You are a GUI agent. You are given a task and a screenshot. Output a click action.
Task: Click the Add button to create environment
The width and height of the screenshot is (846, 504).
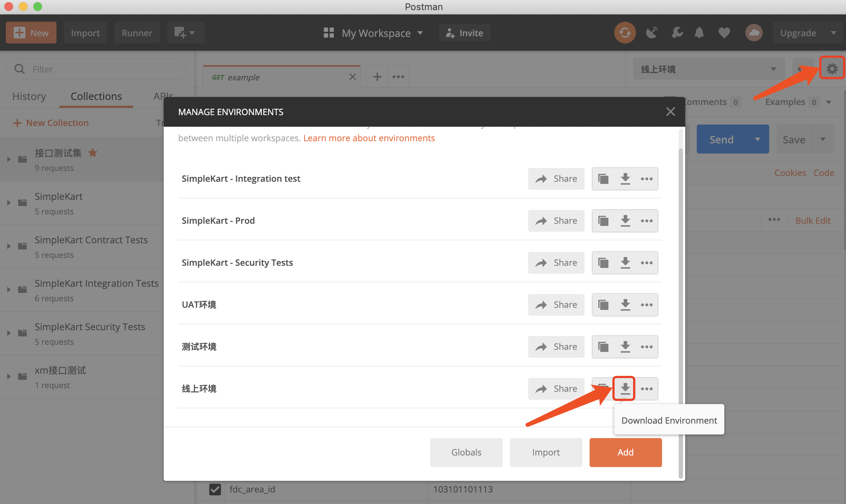pos(626,452)
